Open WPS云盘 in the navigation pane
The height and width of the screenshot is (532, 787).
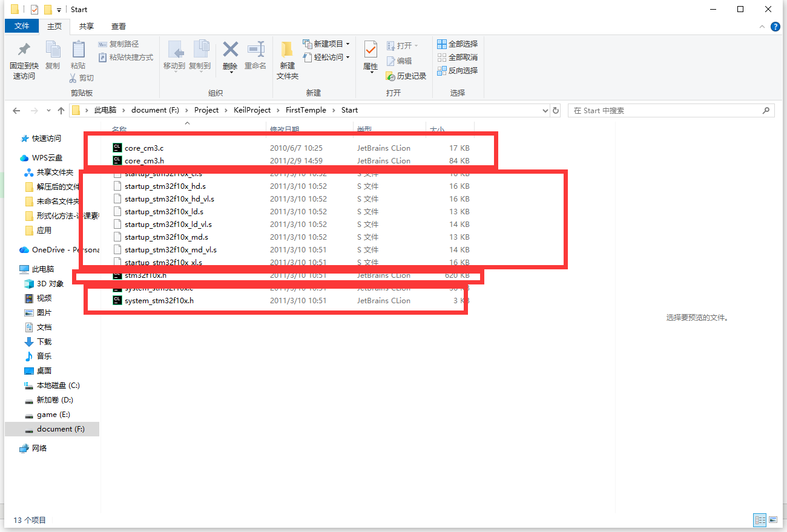tap(46, 158)
